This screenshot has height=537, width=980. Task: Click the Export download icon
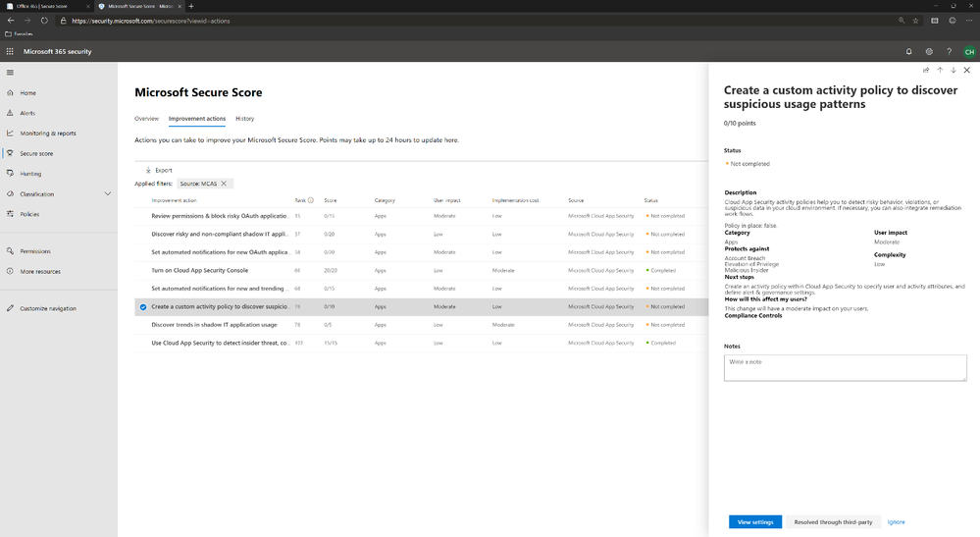[x=148, y=170]
